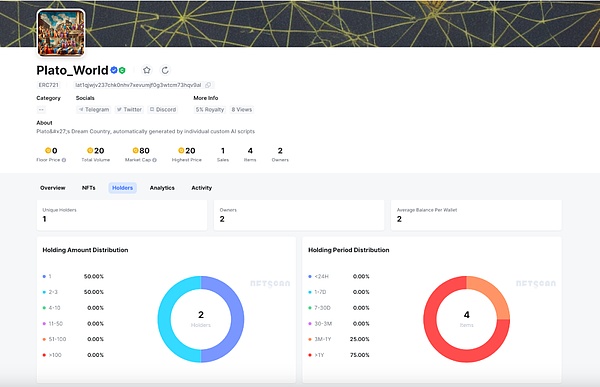Open the Discord social link

coord(163,109)
